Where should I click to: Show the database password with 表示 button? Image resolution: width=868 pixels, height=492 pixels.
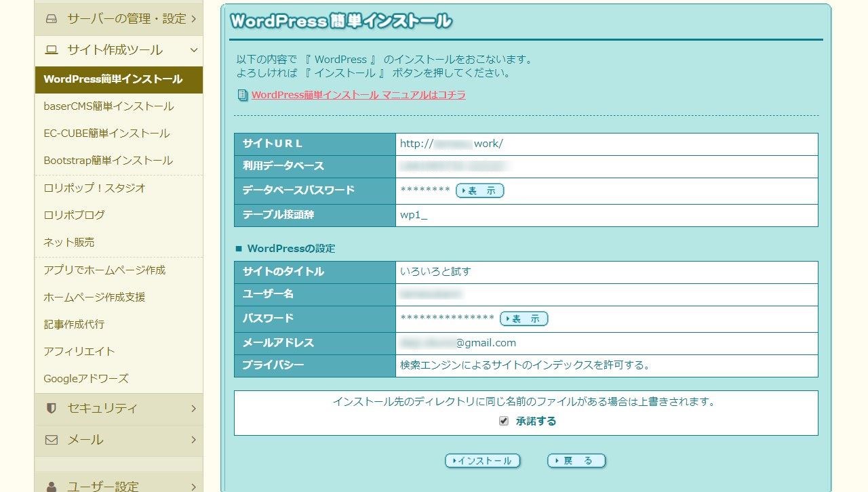click(x=480, y=190)
